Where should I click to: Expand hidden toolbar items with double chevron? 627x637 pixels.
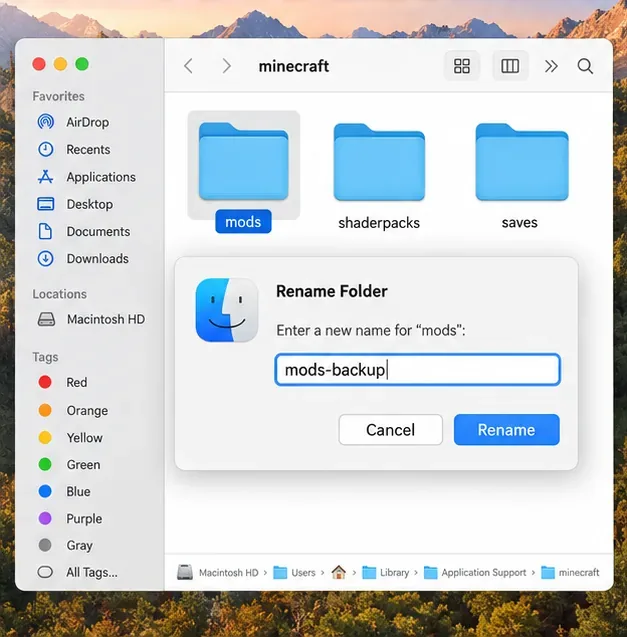(x=551, y=66)
